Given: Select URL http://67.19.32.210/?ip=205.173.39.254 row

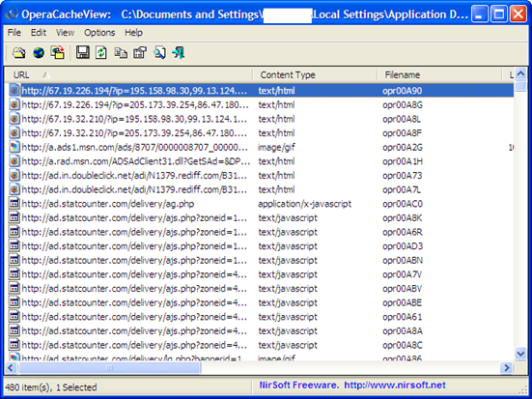Looking at the screenshot, I should click(134, 133).
